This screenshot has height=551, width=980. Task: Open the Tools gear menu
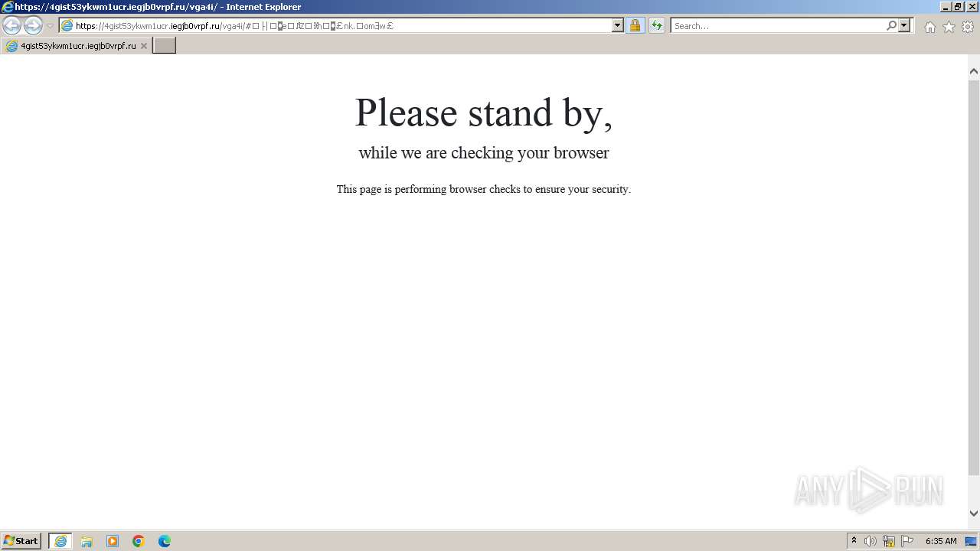click(968, 27)
